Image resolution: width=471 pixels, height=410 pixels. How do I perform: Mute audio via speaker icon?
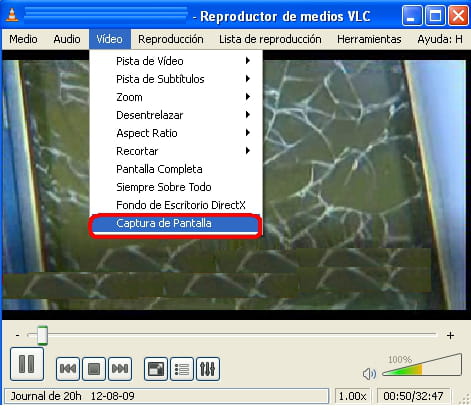[369, 374]
